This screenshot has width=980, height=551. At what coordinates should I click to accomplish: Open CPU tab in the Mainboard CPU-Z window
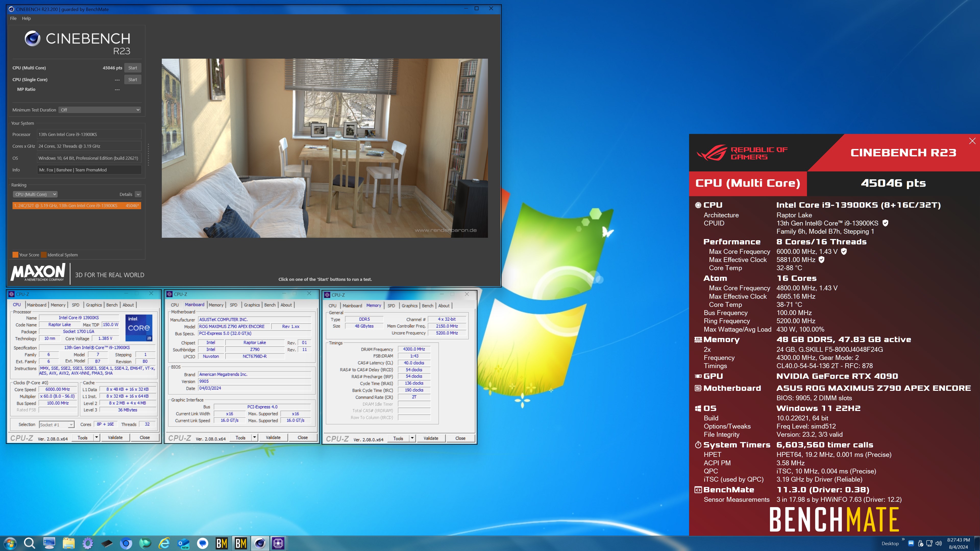[175, 305]
